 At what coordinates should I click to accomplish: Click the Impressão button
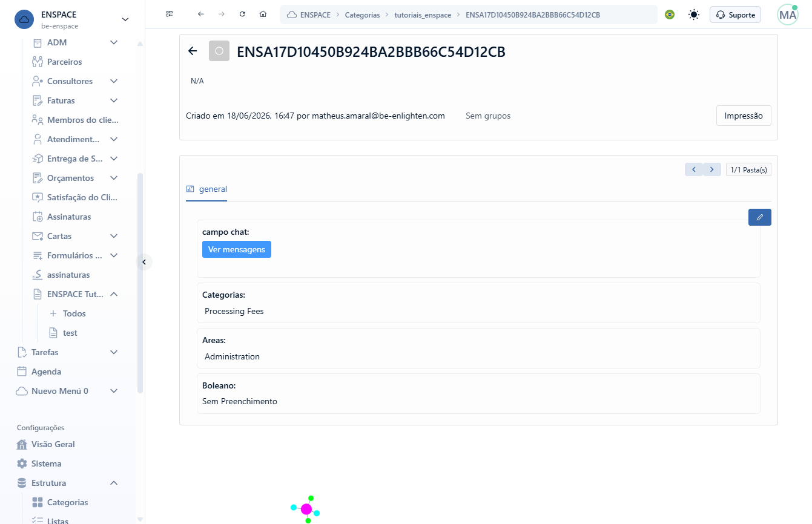click(x=744, y=116)
